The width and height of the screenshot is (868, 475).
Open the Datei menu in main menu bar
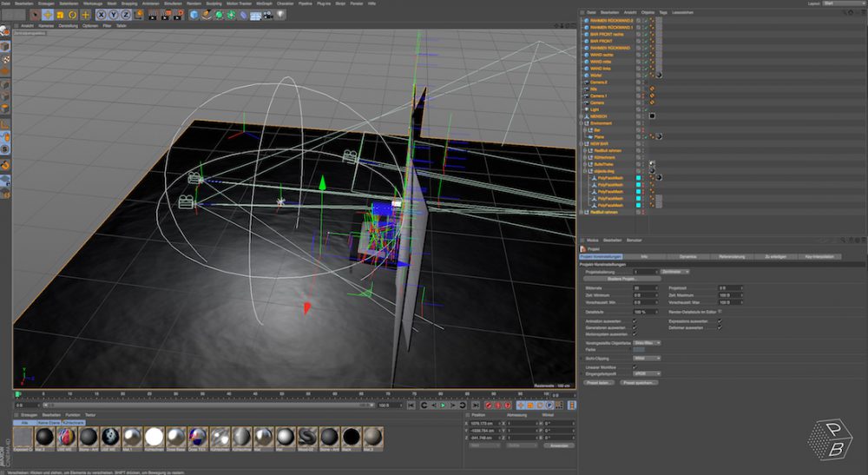coord(5,3)
